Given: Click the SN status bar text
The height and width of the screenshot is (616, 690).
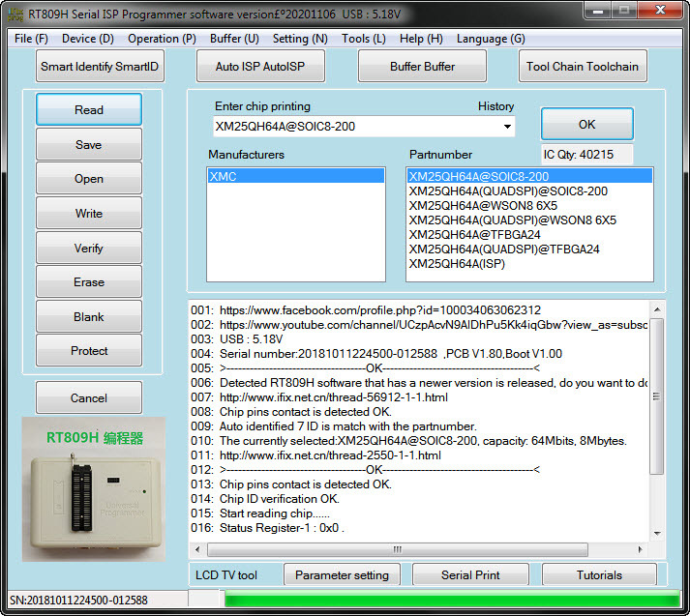Looking at the screenshot, I should [78, 601].
